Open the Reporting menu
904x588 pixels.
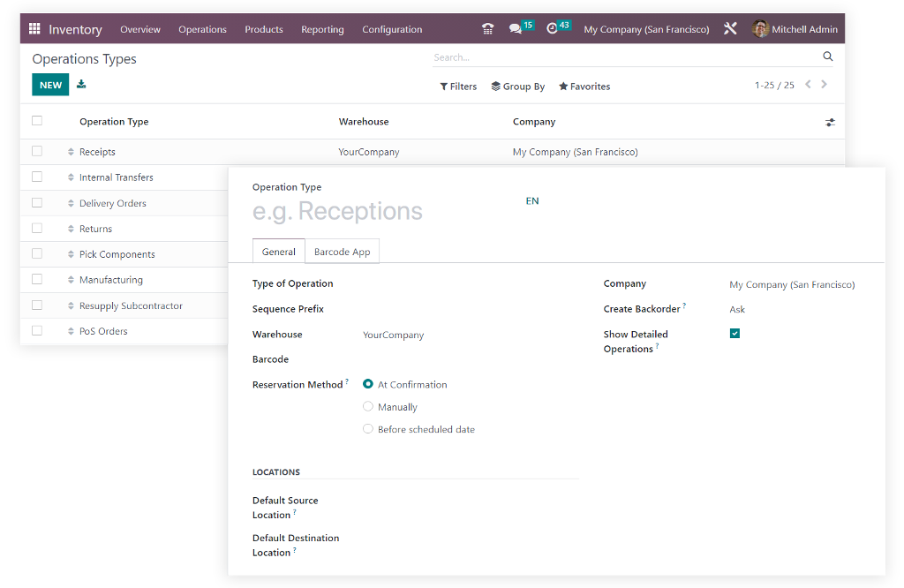click(x=322, y=29)
